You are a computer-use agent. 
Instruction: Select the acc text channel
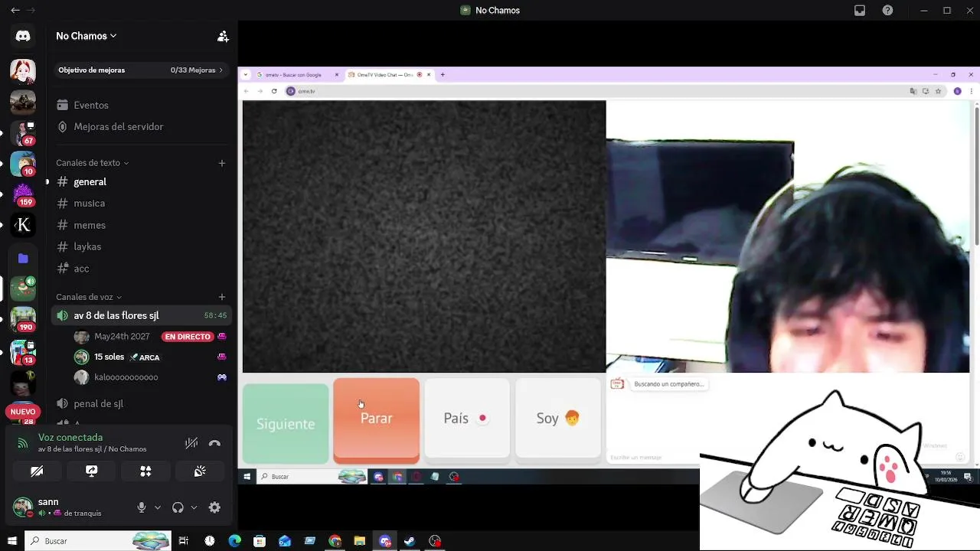[141, 269]
